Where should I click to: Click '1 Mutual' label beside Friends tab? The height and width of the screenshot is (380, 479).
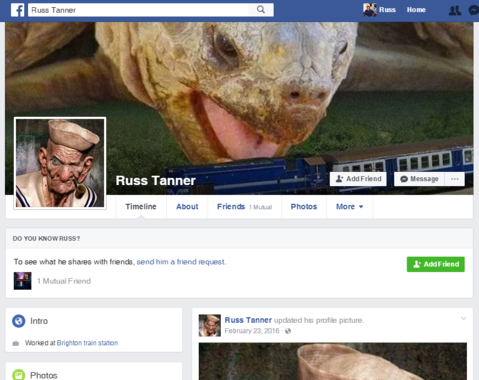[260, 207]
